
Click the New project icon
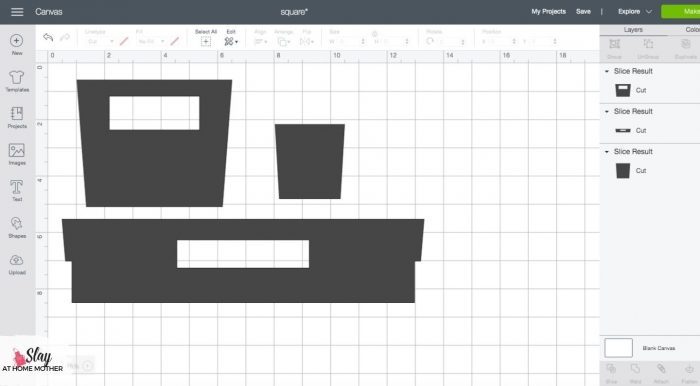(17, 44)
